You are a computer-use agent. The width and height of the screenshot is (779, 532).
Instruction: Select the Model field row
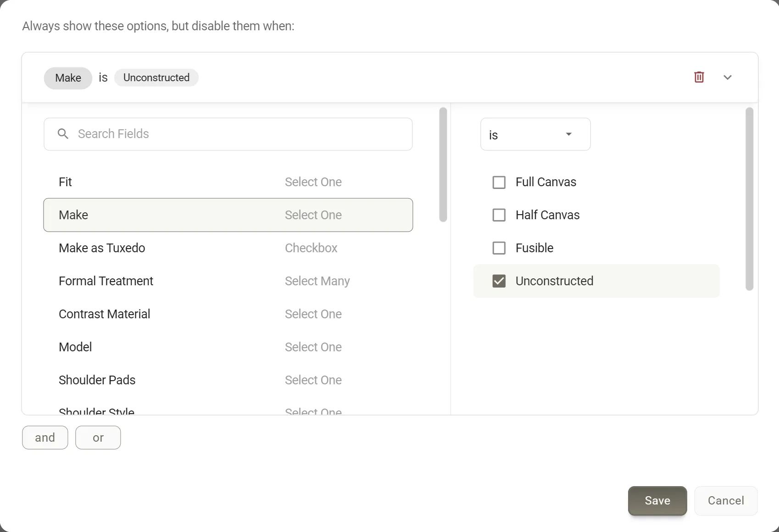[228, 347]
